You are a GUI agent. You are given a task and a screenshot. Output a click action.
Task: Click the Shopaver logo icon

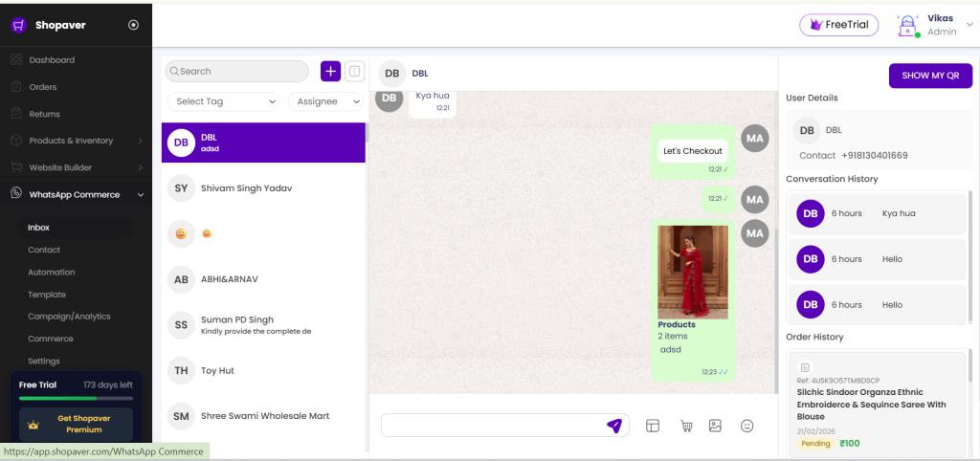tap(19, 25)
